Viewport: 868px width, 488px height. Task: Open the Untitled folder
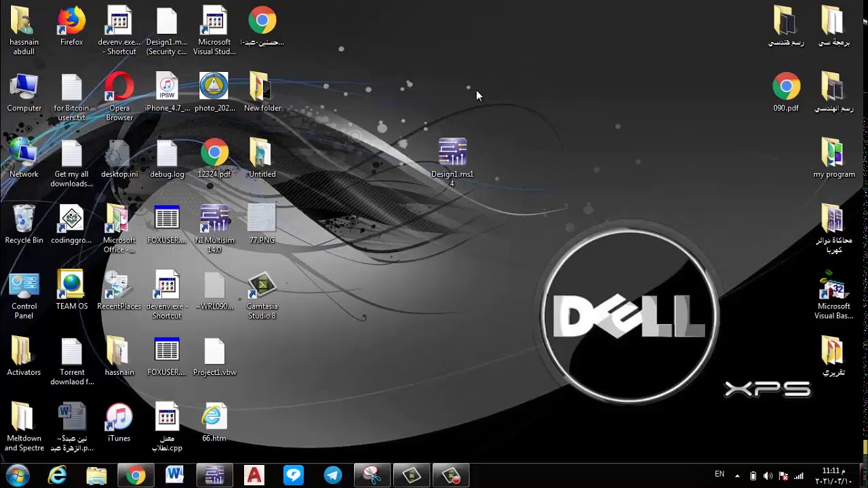(x=262, y=159)
